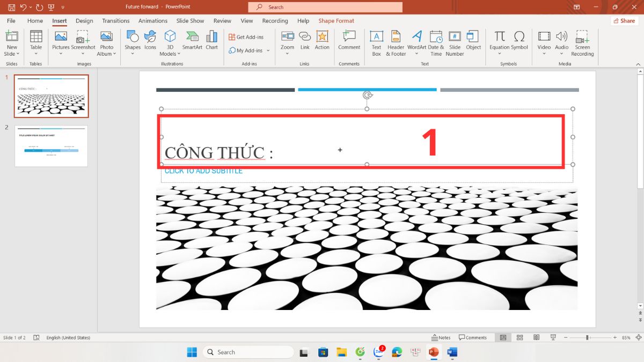Screen dimensions: 644x362
Task: Go to the Animations tab
Action: 153,21
